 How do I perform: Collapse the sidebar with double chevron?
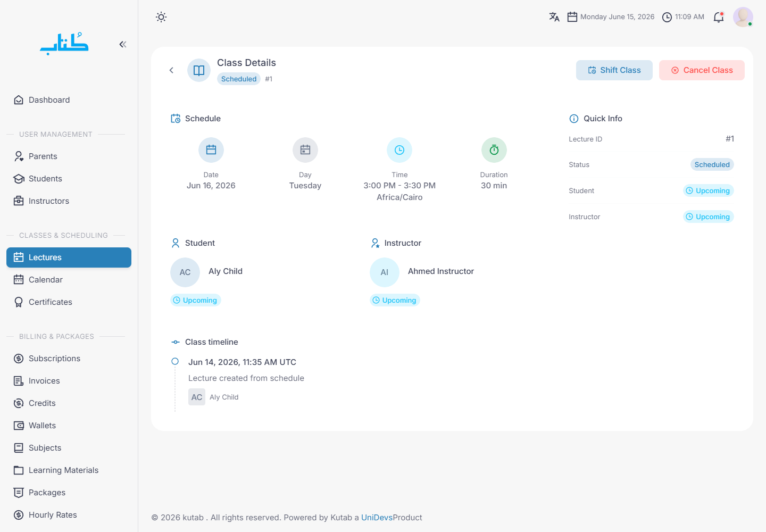click(123, 44)
